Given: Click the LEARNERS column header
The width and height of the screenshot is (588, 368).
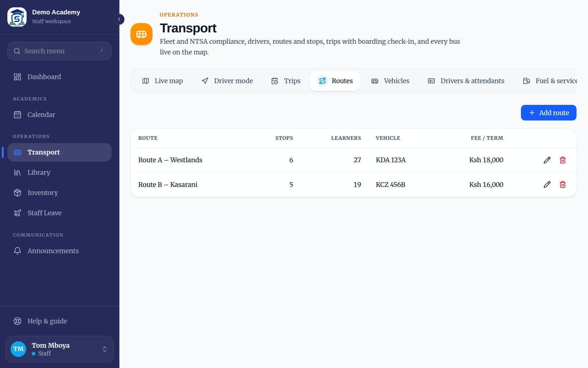Looking at the screenshot, I should pyautogui.click(x=346, y=138).
